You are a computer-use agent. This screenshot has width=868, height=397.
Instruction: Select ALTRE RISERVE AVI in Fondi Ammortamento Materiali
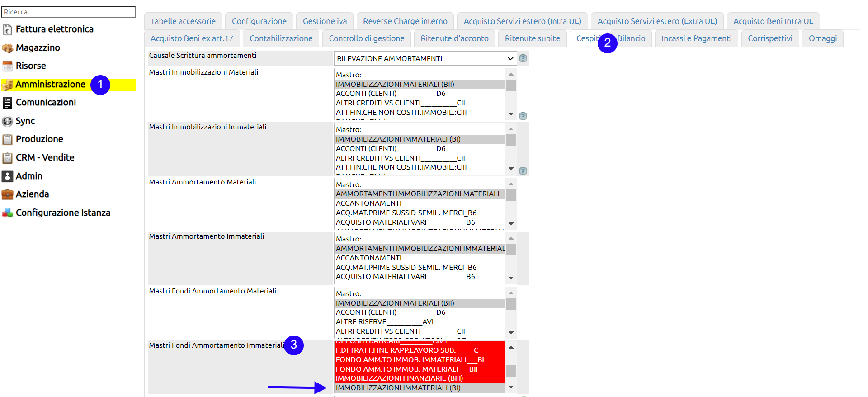click(420, 322)
